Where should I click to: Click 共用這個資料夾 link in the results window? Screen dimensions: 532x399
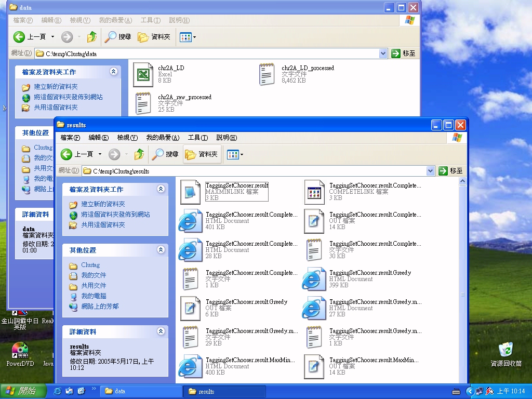point(103,224)
